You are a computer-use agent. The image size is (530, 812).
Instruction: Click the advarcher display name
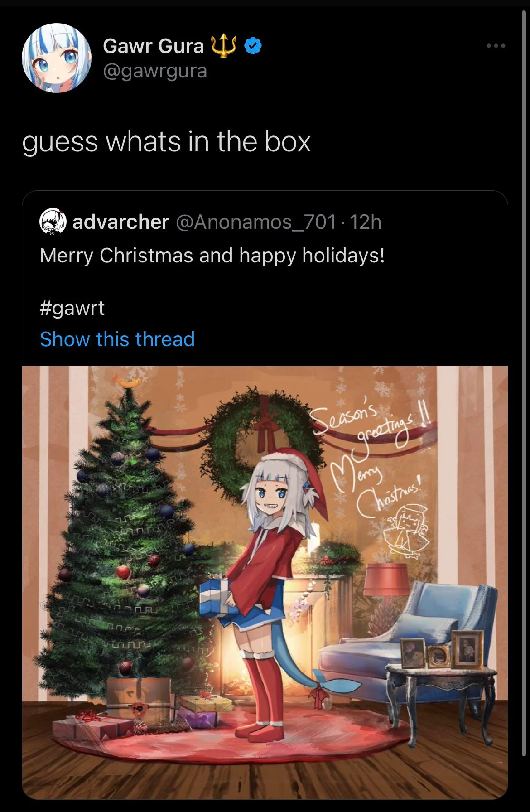click(x=120, y=222)
